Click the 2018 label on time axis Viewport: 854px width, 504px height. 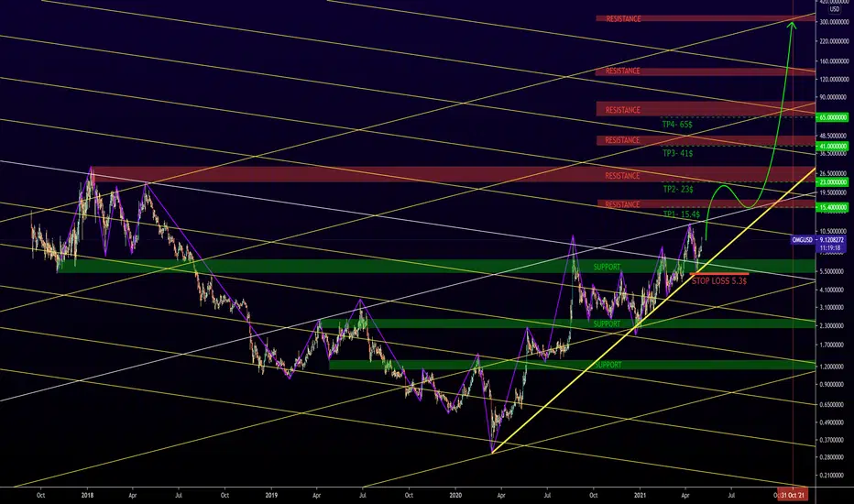(87, 495)
